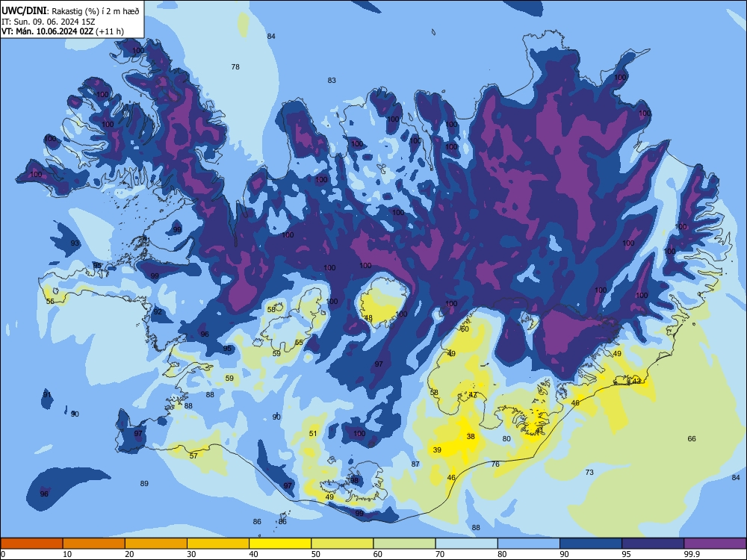This screenshot has width=747, height=560.
Task: Click the map value 92 on the map
Action: click(158, 312)
